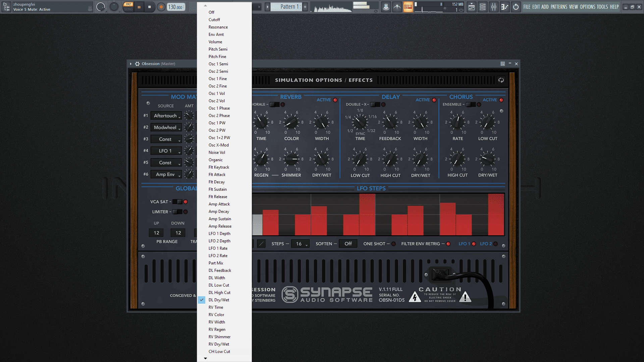
Task: Open the Mixer icon
Action: pyautogui.click(x=494, y=7)
